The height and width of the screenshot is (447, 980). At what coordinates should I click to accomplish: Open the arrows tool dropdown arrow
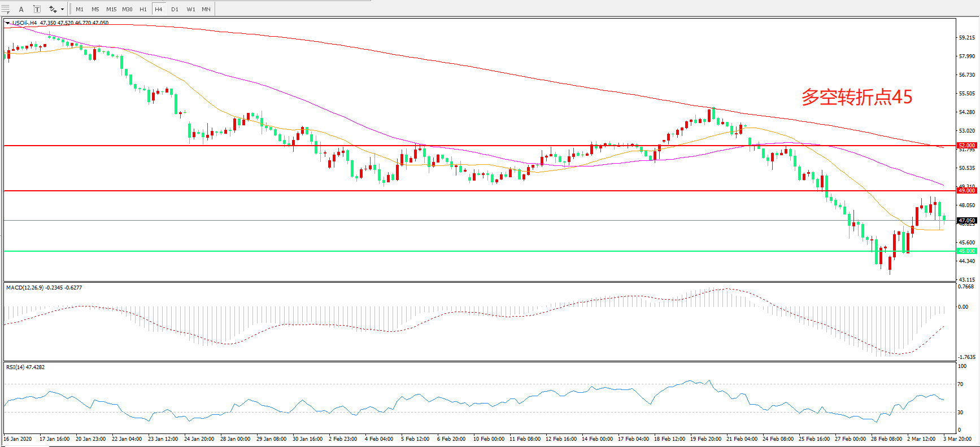62,9
